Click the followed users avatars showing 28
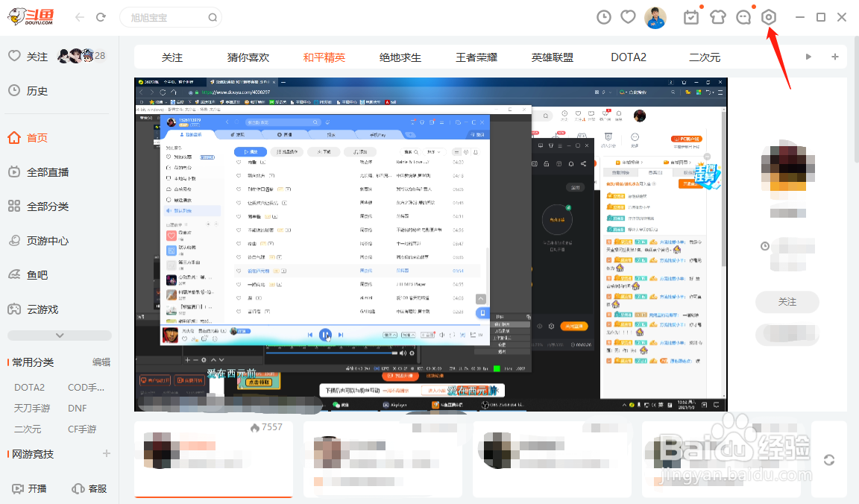This screenshot has width=859, height=504. [x=82, y=55]
